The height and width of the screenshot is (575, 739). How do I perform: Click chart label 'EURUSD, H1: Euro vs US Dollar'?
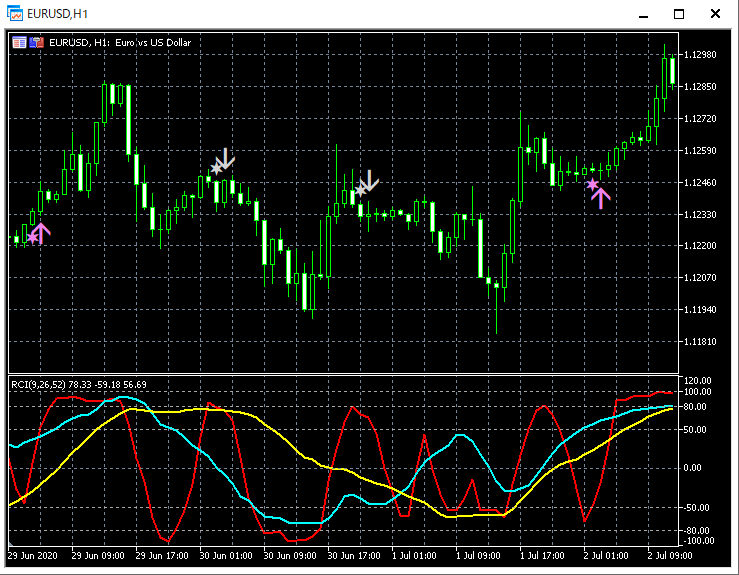point(120,42)
